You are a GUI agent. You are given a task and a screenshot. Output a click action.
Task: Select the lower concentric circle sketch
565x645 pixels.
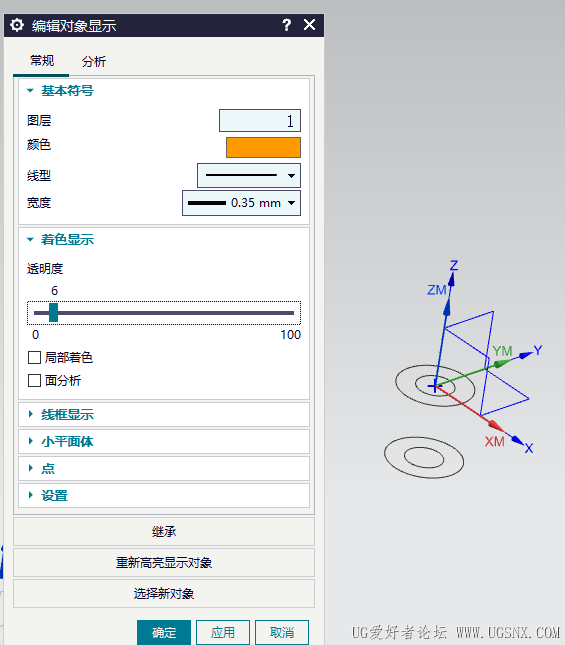[x=424, y=457]
